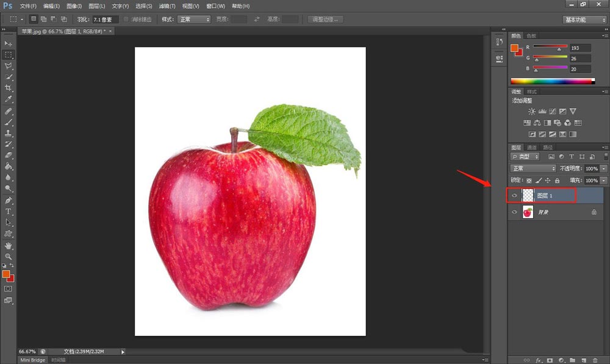Select the Quick Selection tool

click(8, 77)
